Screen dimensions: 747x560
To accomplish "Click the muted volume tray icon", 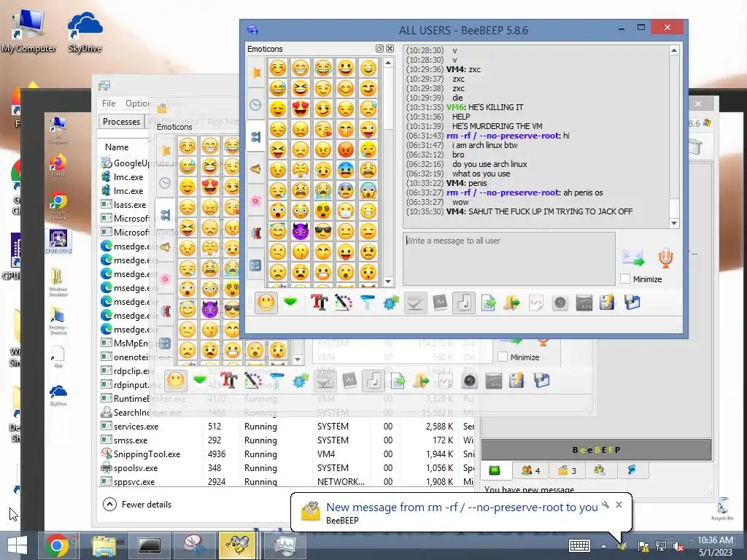I will 678,546.
